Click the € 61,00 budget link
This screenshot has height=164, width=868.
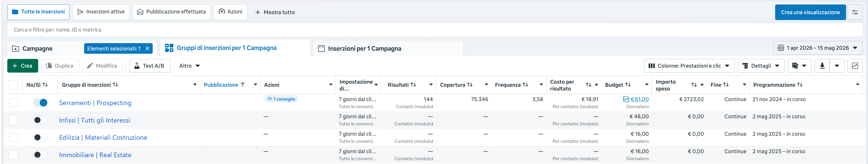pyautogui.click(x=639, y=99)
